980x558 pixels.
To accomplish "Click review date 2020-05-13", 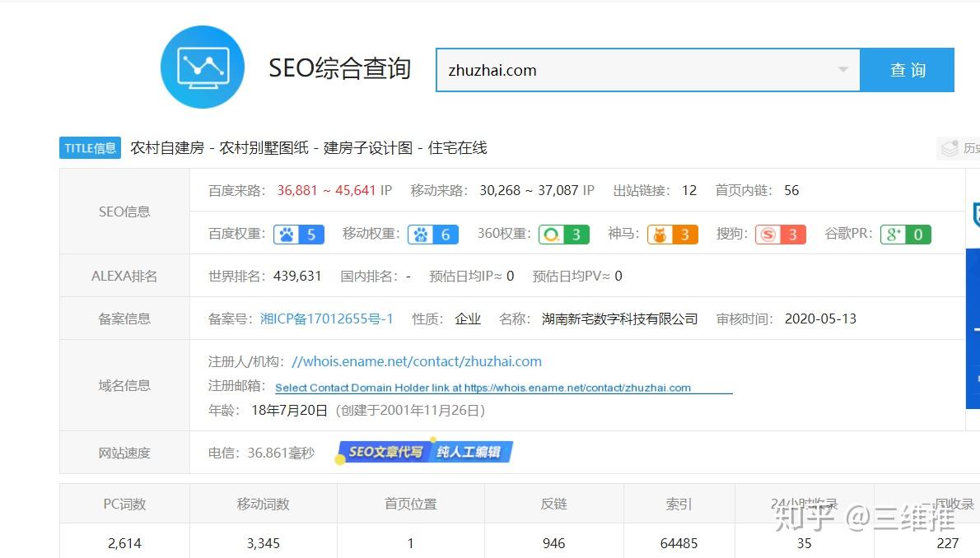I will (820, 319).
